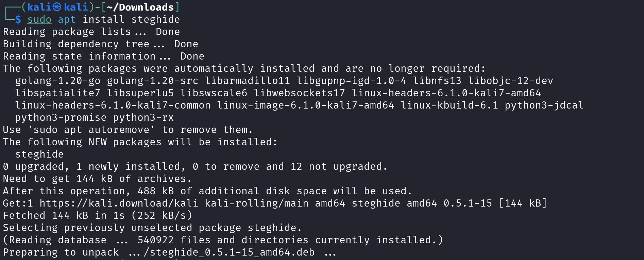
Task: Click the underlined sudo command word
Action: (39, 19)
